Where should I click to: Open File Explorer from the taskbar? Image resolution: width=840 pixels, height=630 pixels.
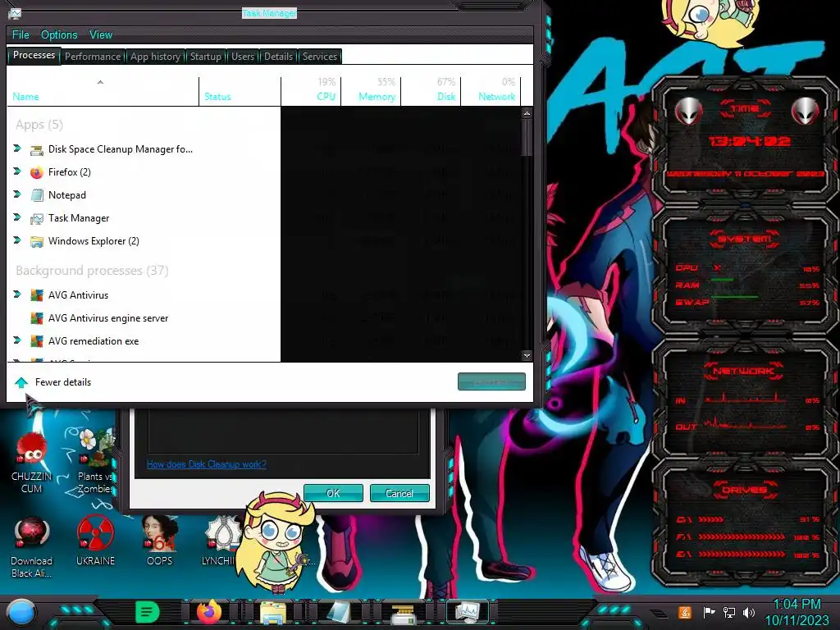click(273, 612)
